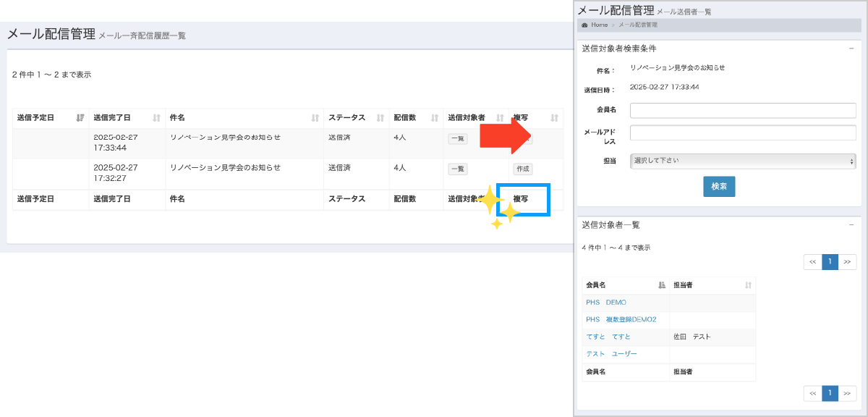
Task: Click 作成 for the 17:32:27 mail
Action: click(x=523, y=169)
